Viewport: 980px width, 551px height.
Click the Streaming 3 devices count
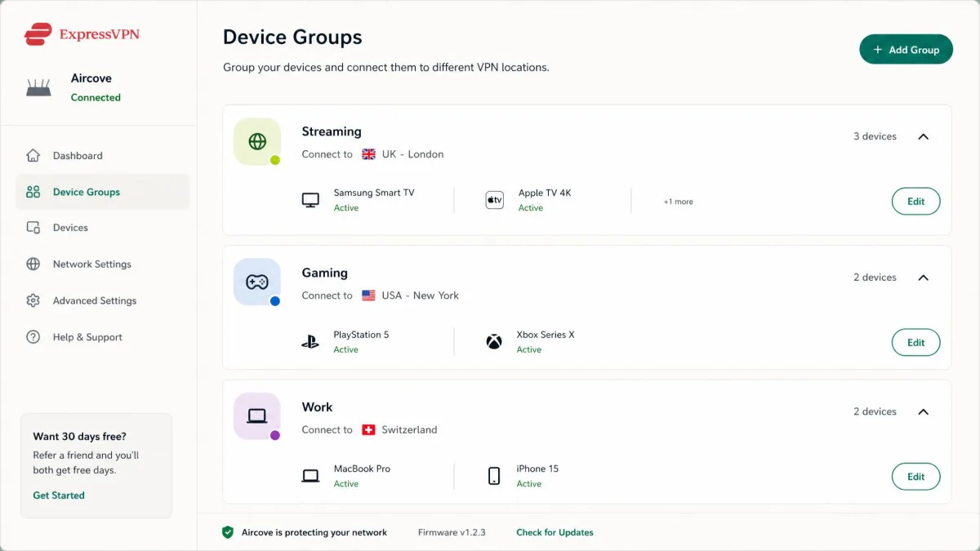click(875, 136)
